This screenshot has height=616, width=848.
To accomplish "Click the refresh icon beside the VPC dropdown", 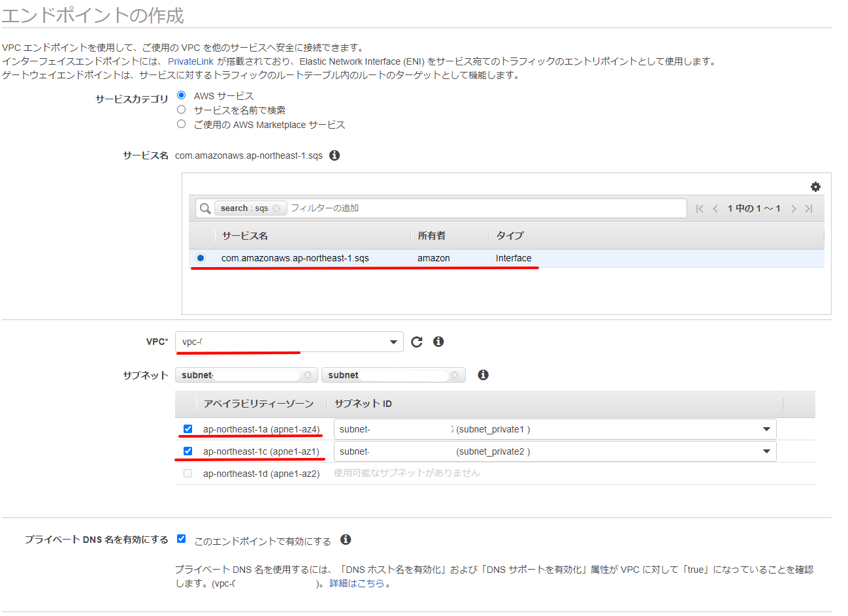I will tap(417, 342).
